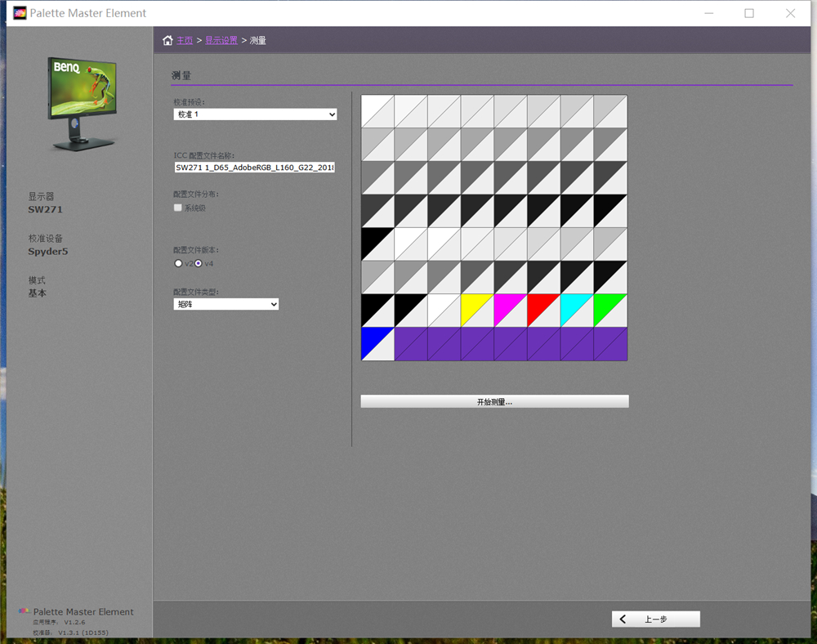817x644 pixels.
Task: Select the v2 profile version radio button
Action: 178,263
